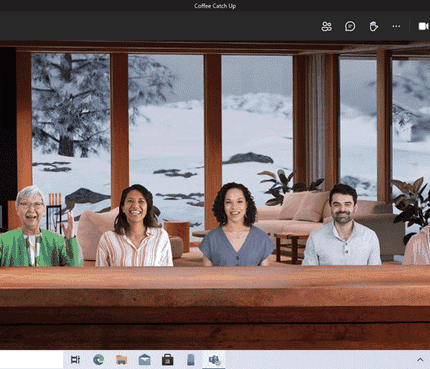Click in the taskbar search box

[32, 360]
